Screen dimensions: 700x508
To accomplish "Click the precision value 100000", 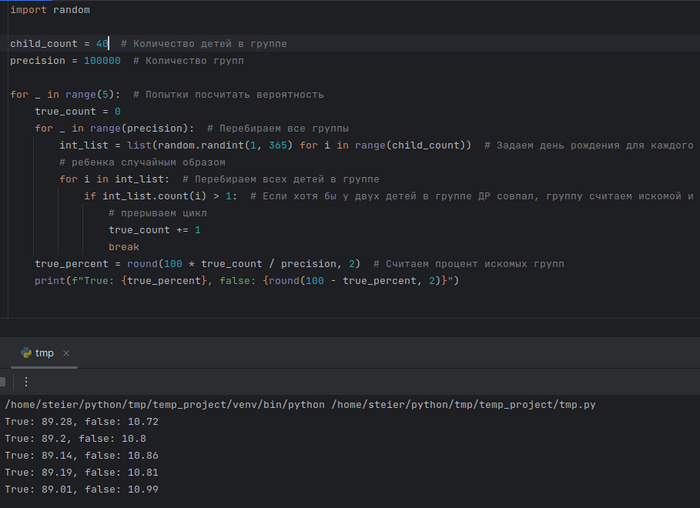I will [102, 61].
